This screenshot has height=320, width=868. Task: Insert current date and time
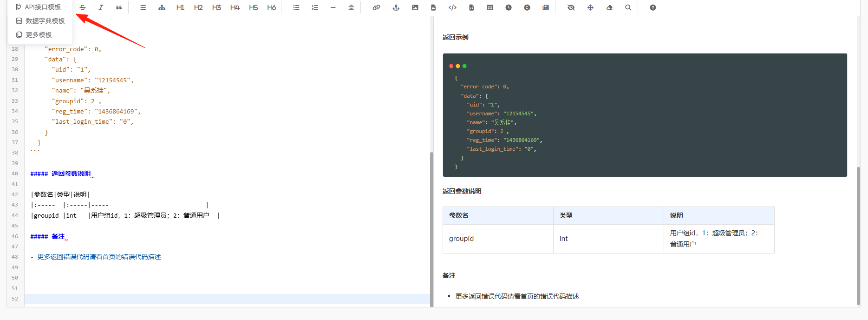point(509,7)
